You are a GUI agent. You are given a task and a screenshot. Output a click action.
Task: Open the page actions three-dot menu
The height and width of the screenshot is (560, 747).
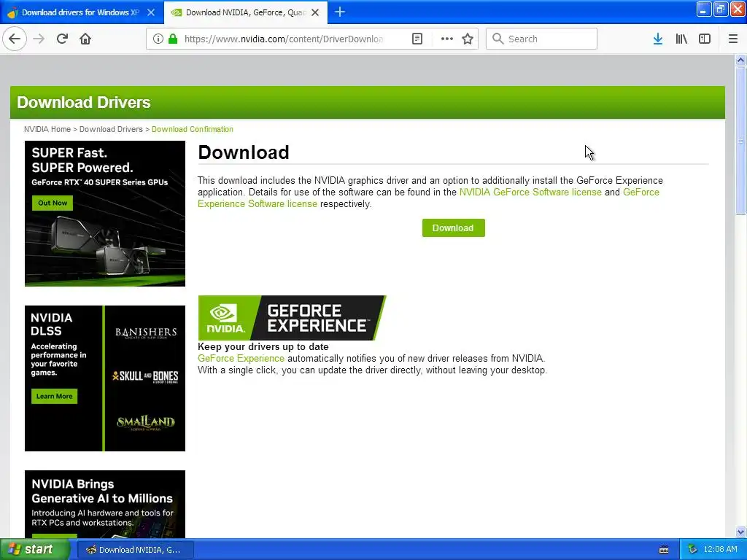[x=447, y=39]
